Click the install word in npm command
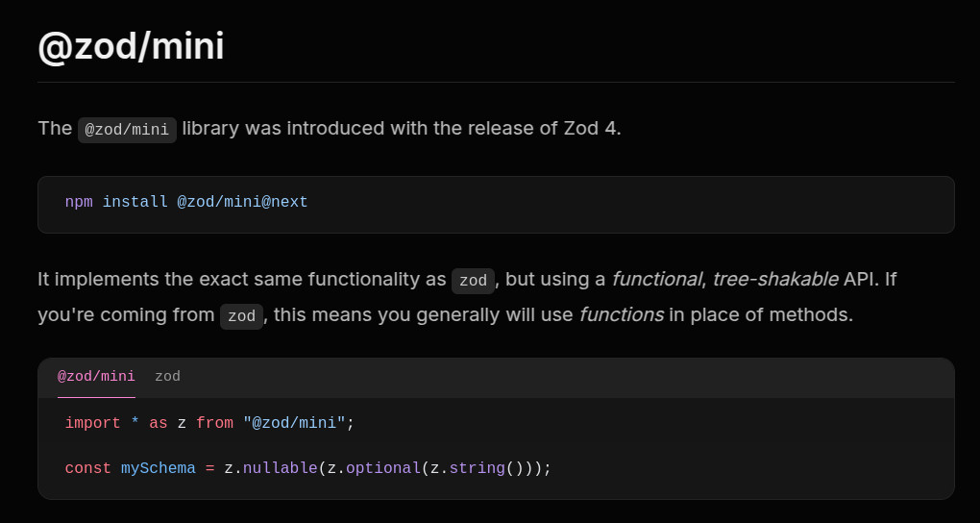This screenshot has height=523, width=980. 135,203
